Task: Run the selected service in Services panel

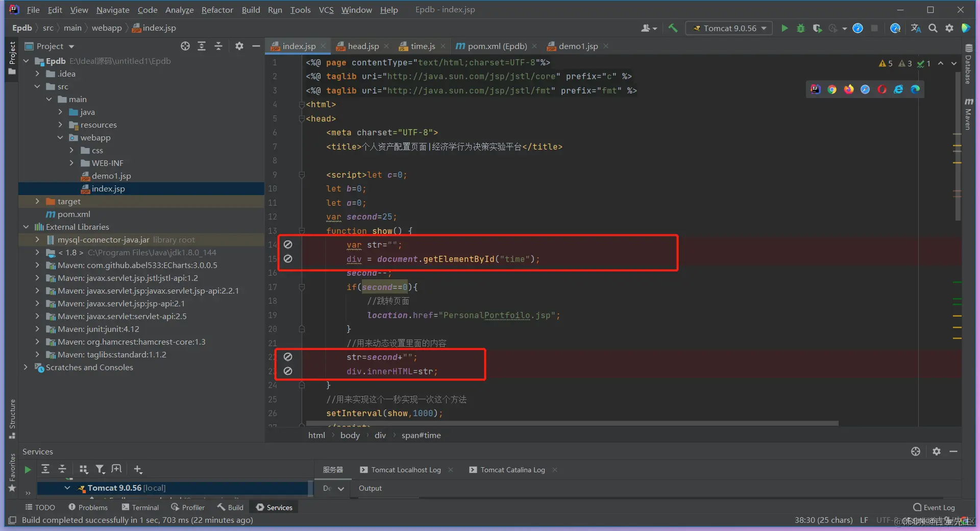Action: (28, 469)
